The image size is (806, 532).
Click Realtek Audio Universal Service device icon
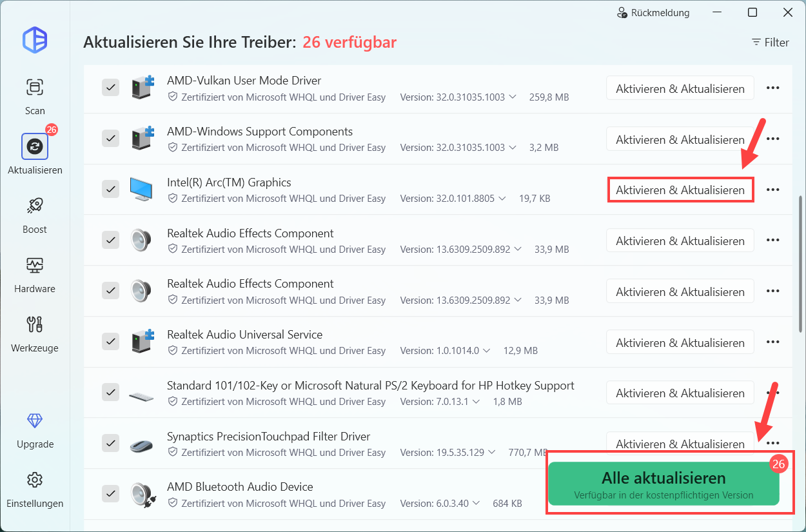click(x=143, y=342)
